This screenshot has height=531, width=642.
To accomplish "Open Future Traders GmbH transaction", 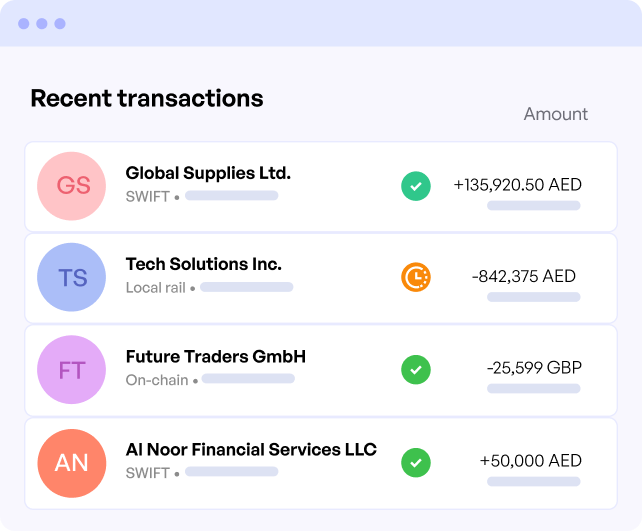I will pos(321,371).
